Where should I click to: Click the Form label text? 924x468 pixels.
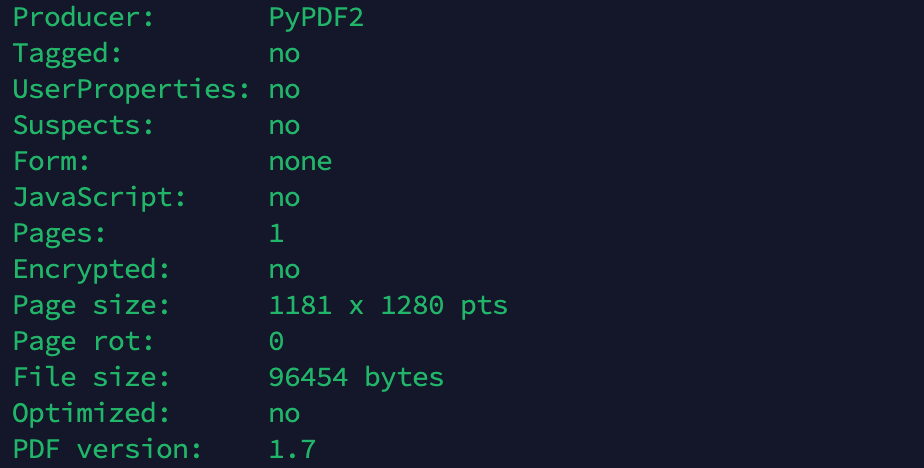click(x=51, y=162)
